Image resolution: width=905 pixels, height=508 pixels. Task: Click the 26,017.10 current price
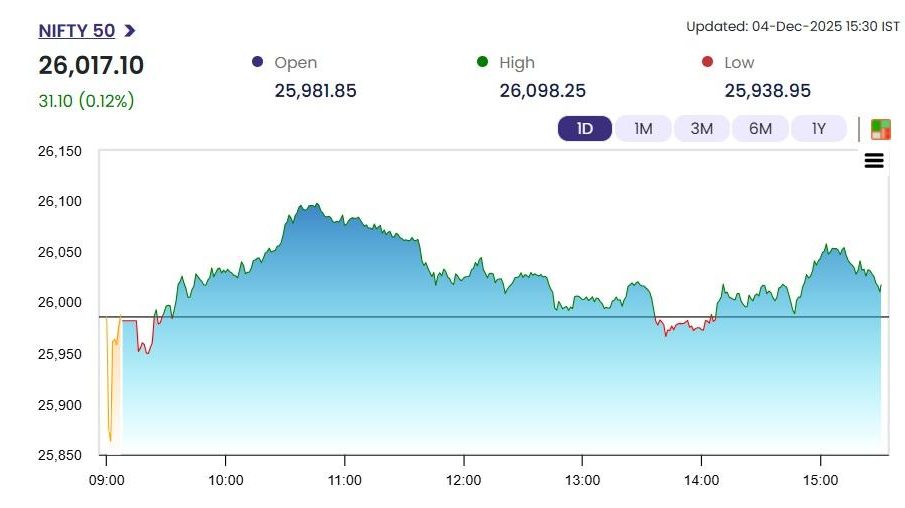tap(91, 66)
